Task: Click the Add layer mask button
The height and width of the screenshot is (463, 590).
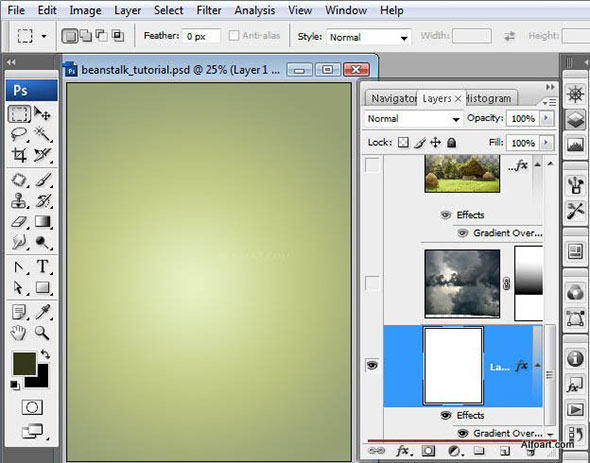Action: pos(428,451)
